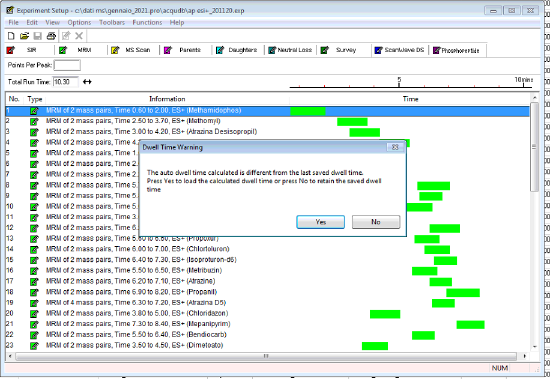The width and height of the screenshot is (550, 379).
Task: Open the Functions menu
Action: 147,22
